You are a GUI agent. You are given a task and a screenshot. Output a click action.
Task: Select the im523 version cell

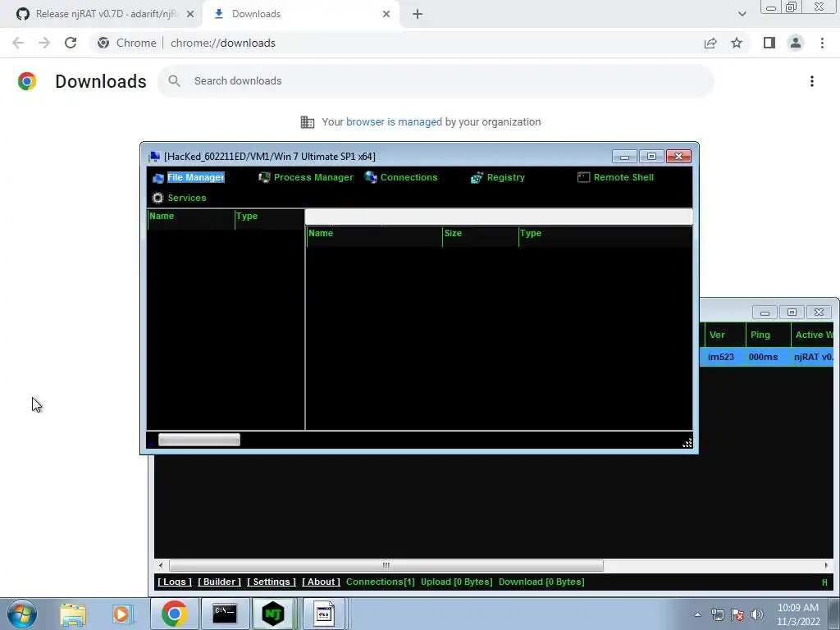click(x=721, y=357)
